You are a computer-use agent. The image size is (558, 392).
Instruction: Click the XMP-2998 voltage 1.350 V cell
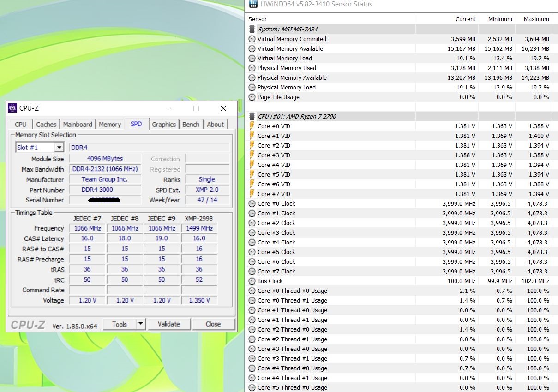[x=199, y=300]
